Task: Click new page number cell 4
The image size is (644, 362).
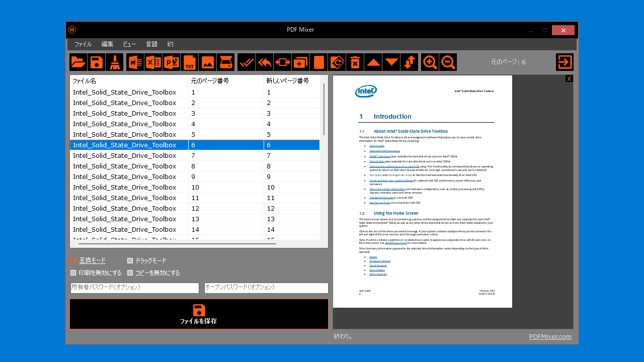Action: (292, 124)
